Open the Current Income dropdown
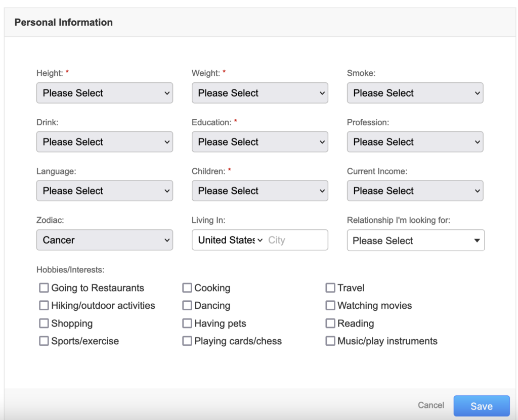Image resolution: width=518 pixels, height=420 pixels. pos(415,191)
